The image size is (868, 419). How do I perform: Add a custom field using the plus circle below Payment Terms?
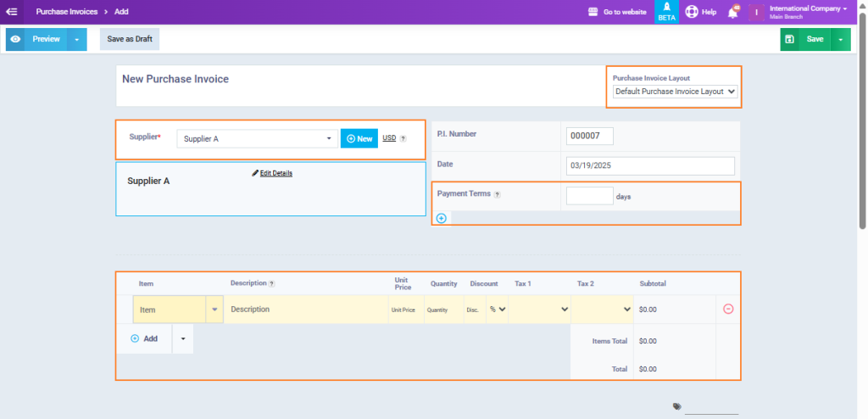441,218
